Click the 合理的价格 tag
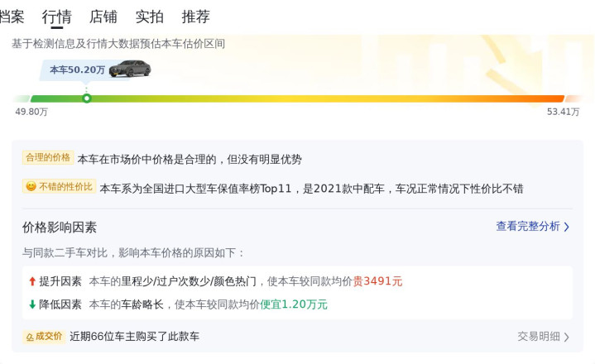Screen dimensions: 595x364 (48, 157)
